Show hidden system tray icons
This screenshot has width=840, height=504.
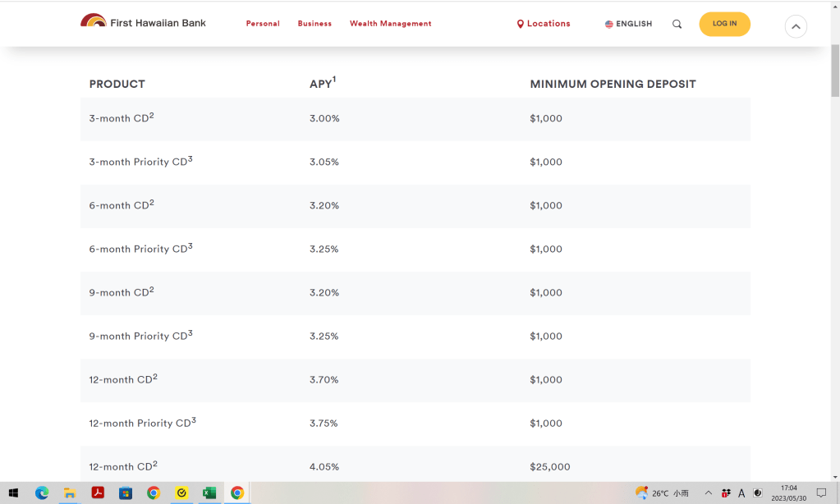coord(709,493)
